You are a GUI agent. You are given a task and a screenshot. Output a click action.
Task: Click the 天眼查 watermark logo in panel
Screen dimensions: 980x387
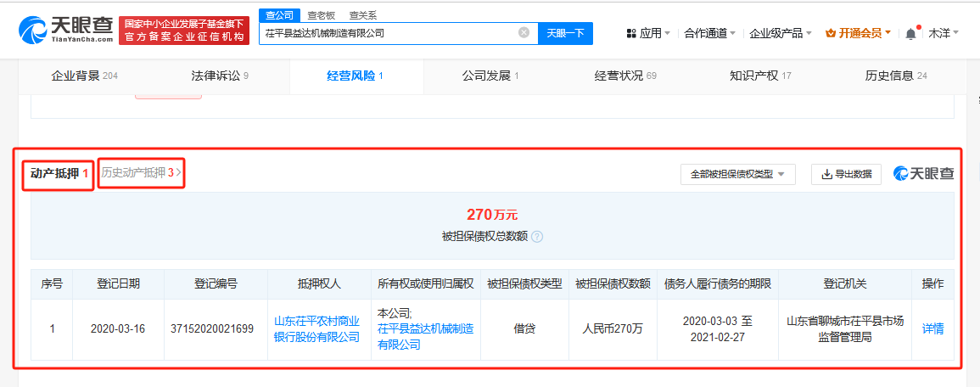(921, 174)
